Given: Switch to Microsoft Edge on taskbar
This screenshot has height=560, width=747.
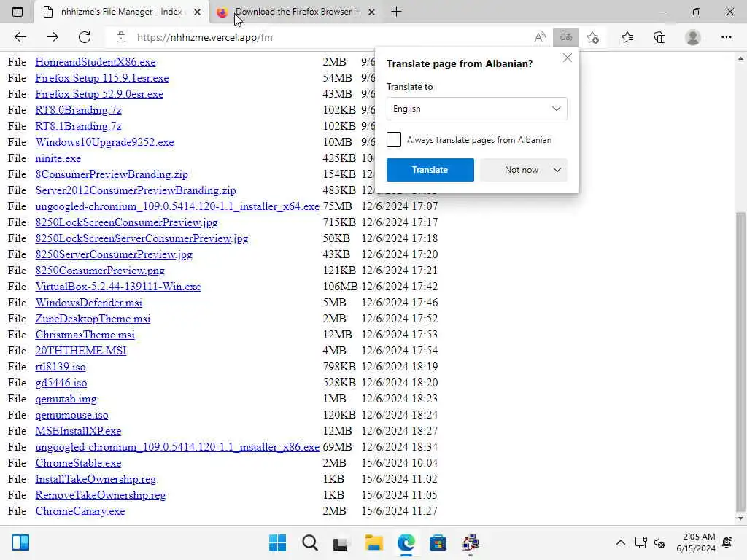Looking at the screenshot, I should point(406,542).
